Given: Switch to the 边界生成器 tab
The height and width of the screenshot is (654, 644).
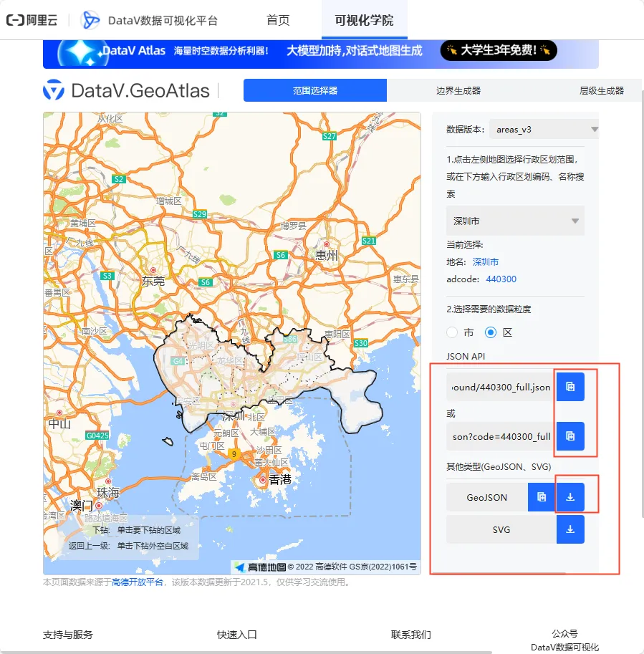Looking at the screenshot, I should click(458, 90).
